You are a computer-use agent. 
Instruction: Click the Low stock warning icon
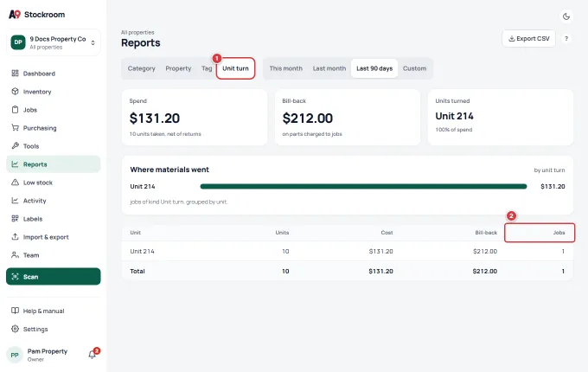coord(15,183)
